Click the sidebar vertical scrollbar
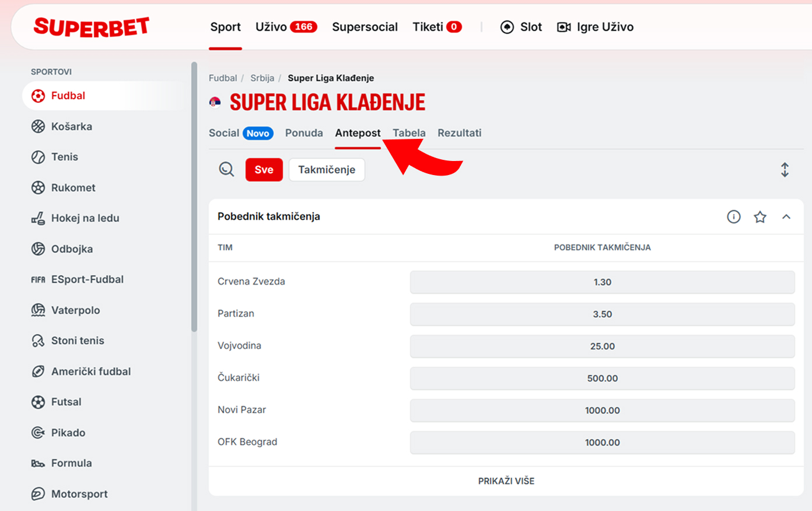The width and height of the screenshot is (812, 511). 194,197
